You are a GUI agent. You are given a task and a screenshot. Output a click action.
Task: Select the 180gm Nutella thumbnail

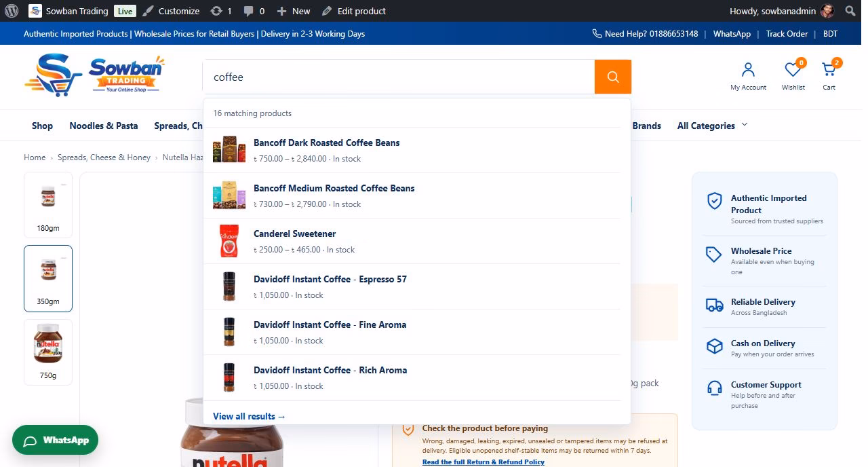click(48, 204)
